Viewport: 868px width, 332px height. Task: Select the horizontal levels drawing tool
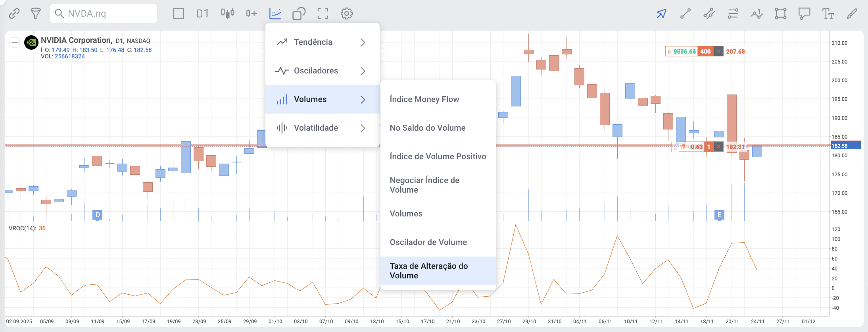[x=733, y=14]
